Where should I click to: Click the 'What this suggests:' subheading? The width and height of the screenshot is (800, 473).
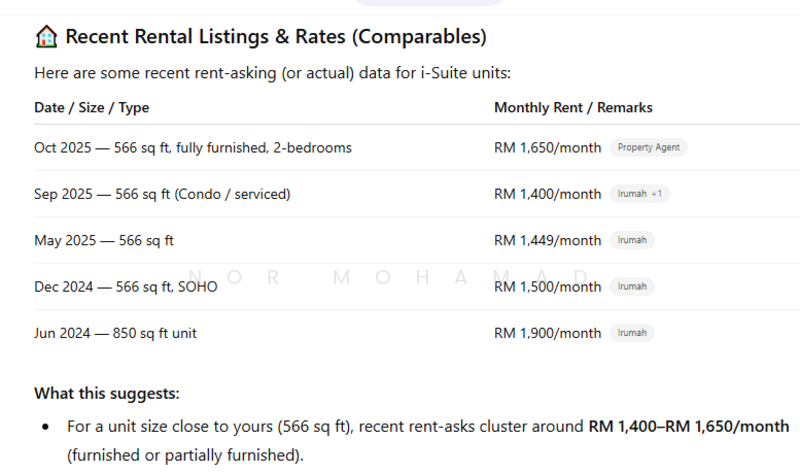107,393
